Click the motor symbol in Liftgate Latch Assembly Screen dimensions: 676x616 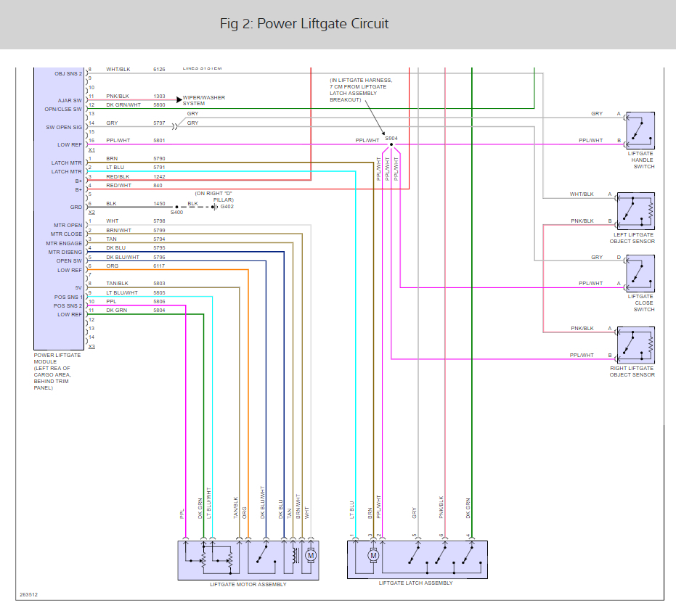373,556
